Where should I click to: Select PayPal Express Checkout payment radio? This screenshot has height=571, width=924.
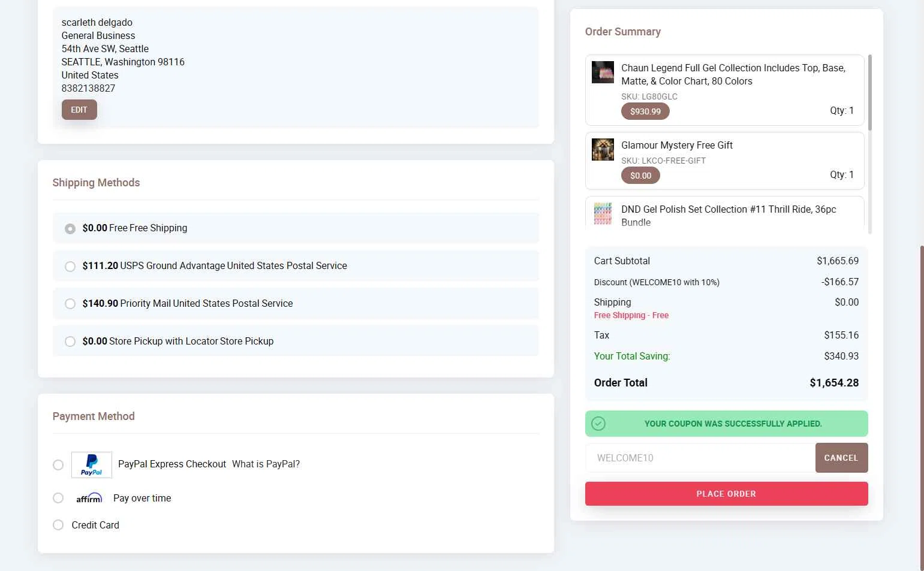(x=58, y=465)
